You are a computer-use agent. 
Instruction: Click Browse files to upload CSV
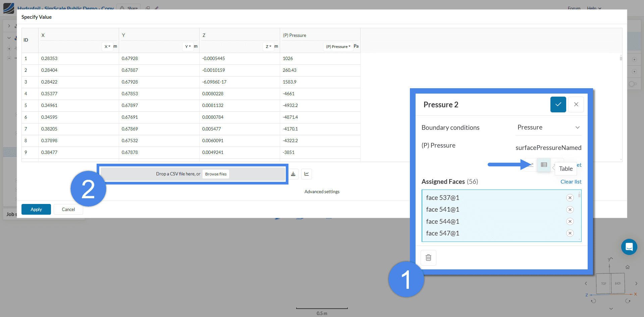point(216,174)
